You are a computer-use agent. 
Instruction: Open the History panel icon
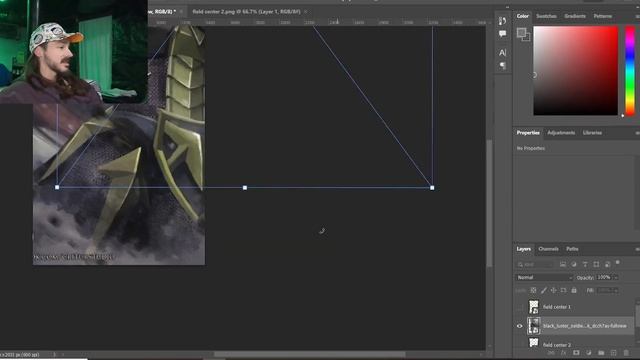pos(502,21)
